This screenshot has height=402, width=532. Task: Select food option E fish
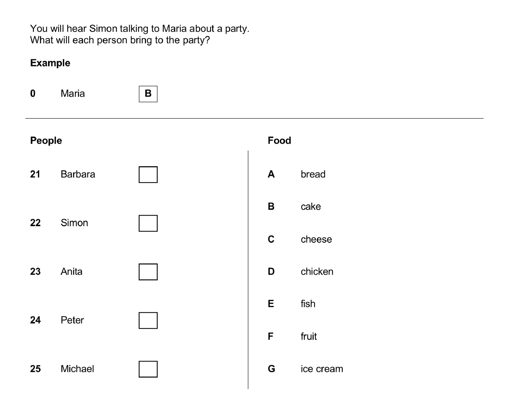click(x=292, y=304)
